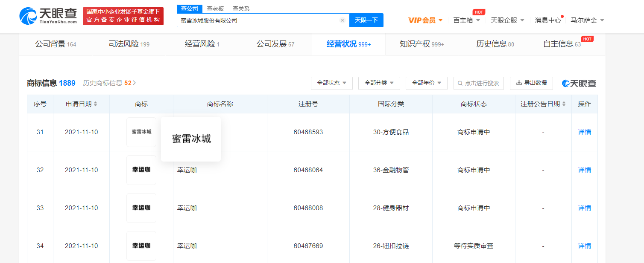Open the 天眼企服 dropdown menu
This screenshot has height=263, width=644.
(507, 20)
